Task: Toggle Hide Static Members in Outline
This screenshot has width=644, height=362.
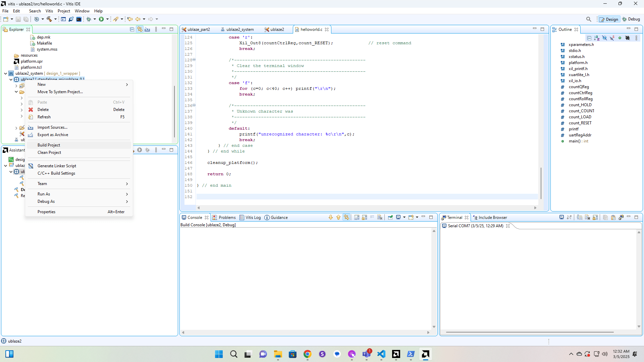Action: 612,38
